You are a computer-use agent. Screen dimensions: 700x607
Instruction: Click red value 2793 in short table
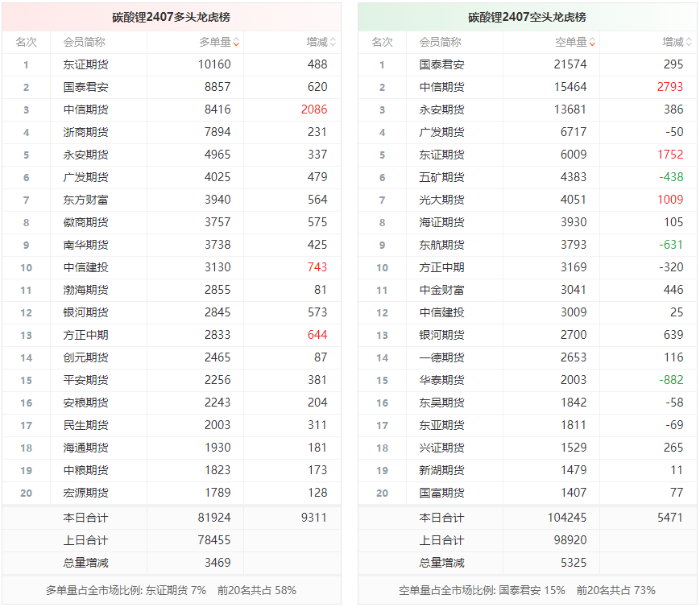pos(670,87)
